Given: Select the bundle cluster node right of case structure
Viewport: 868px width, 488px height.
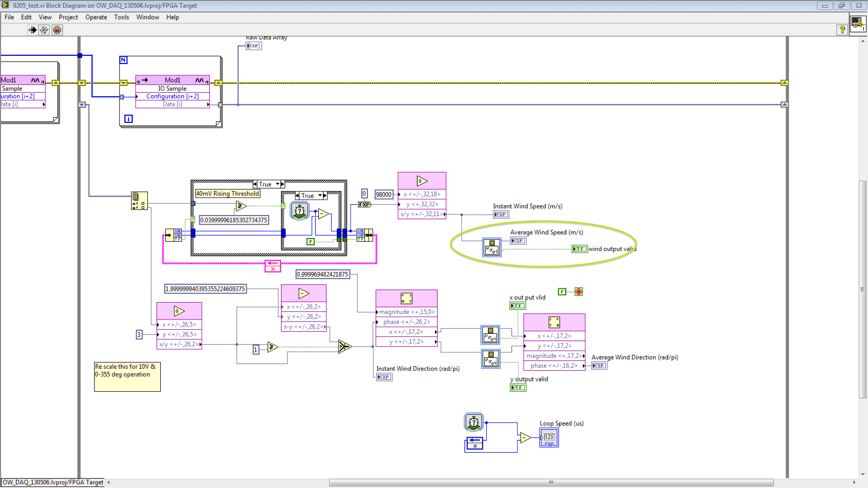Looking at the screenshot, I should tap(364, 235).
